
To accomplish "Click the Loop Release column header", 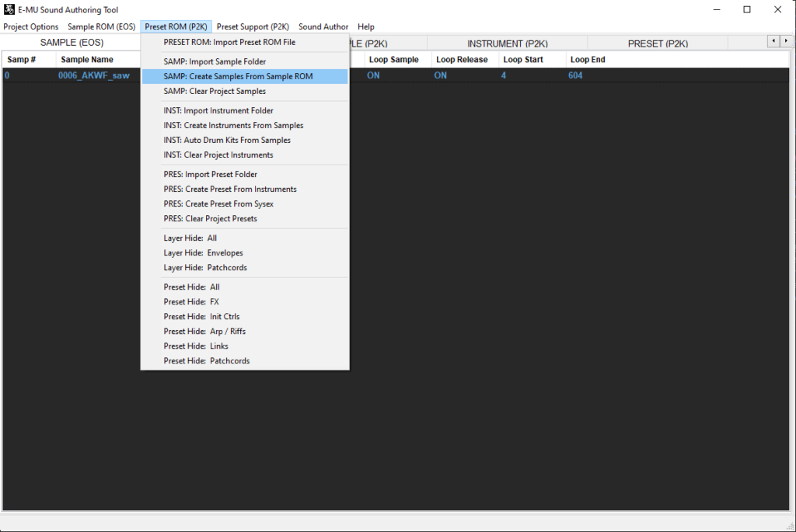I will coord(465,59).
